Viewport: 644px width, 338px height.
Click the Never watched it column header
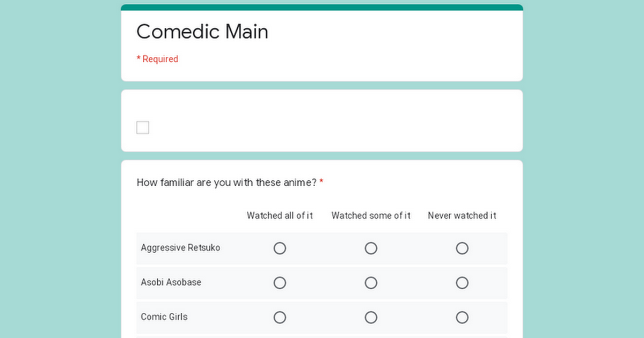pyautogui.click(x=462, y=216)
